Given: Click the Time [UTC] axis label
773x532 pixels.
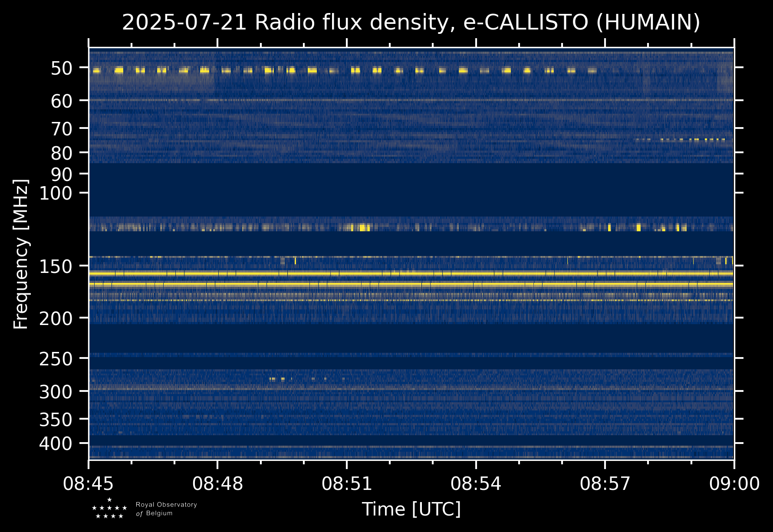Looking at the screenshot, I should [x=411, y=509].
